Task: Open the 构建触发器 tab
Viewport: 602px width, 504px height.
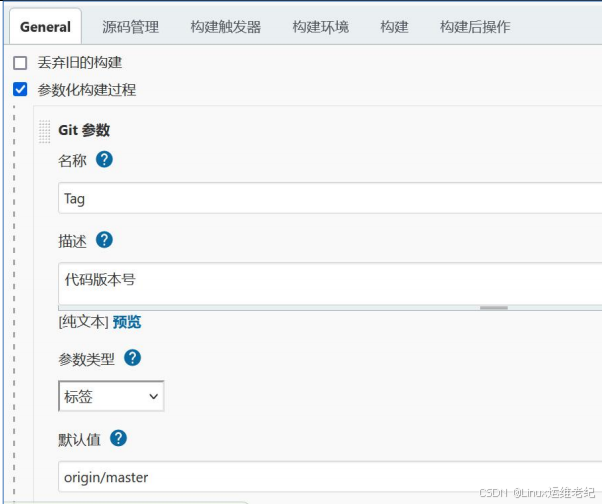Action: tap(226, 27)
